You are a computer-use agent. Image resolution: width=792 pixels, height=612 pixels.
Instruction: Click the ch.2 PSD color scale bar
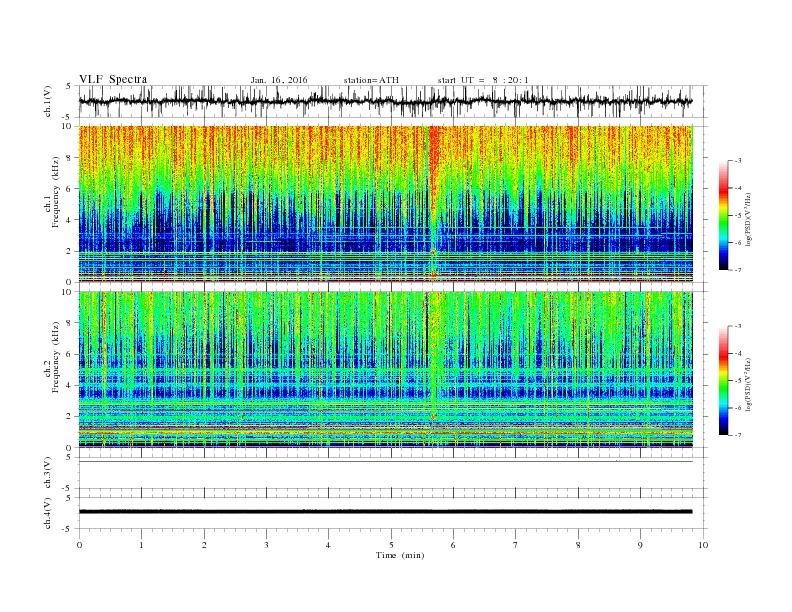(x=723, y=381)
